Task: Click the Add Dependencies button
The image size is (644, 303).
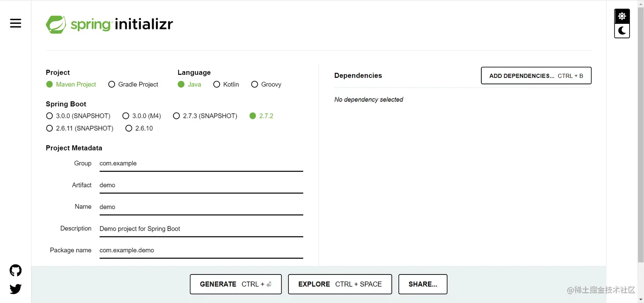Action: pyautogui.click(x=536, y=75)
